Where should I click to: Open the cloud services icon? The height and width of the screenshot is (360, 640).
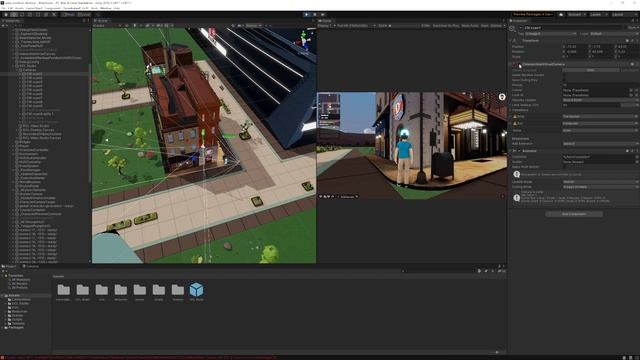(x=561, y=14)
